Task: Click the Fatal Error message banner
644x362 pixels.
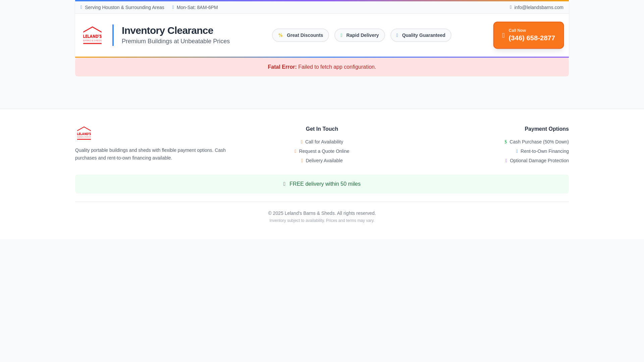Action: coord(322,67)
